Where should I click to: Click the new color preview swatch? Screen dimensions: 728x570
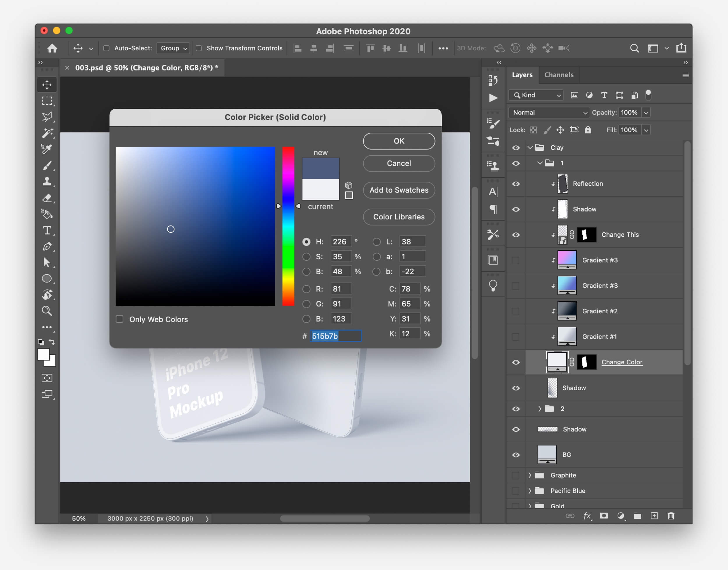(321, 168)
